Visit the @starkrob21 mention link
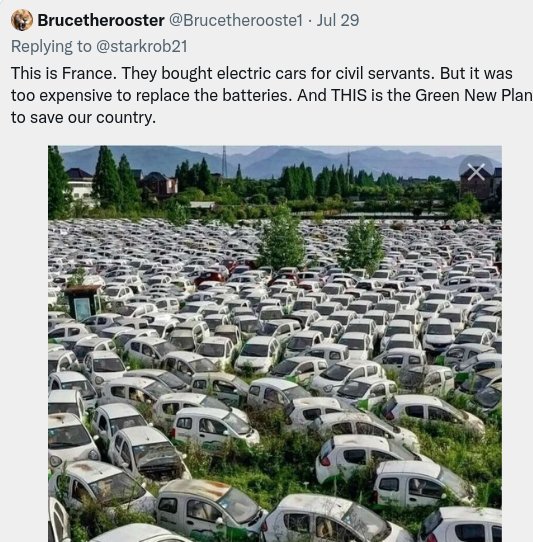 click(x=142, y=47)
